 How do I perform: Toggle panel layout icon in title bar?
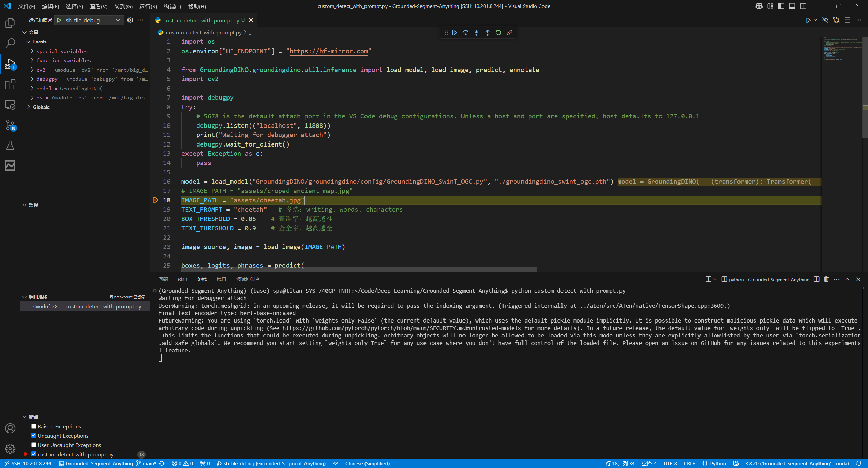pos(792,6)
